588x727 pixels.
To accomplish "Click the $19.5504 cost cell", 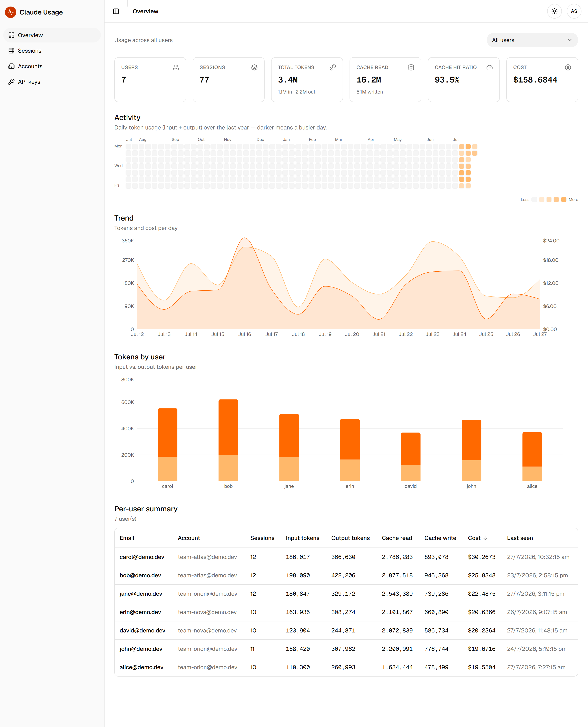I will (x=481, y=667).
